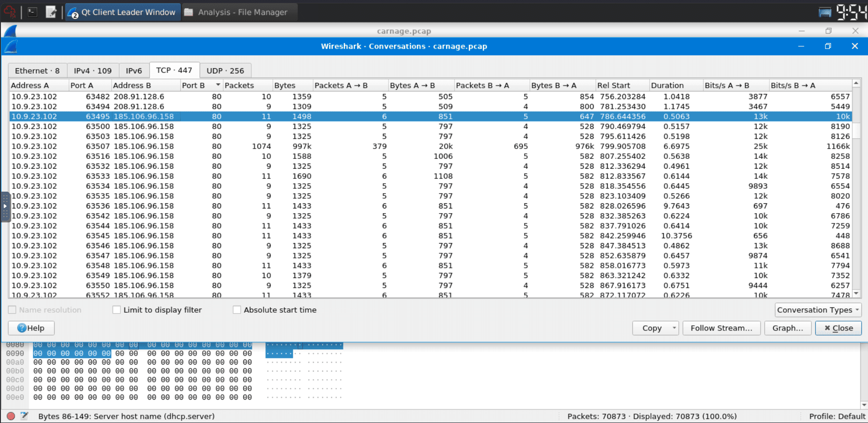This screenshot has width=868, height=423.
Task: Sort by Bits/s A → B column header
Action: click(736, 85)
